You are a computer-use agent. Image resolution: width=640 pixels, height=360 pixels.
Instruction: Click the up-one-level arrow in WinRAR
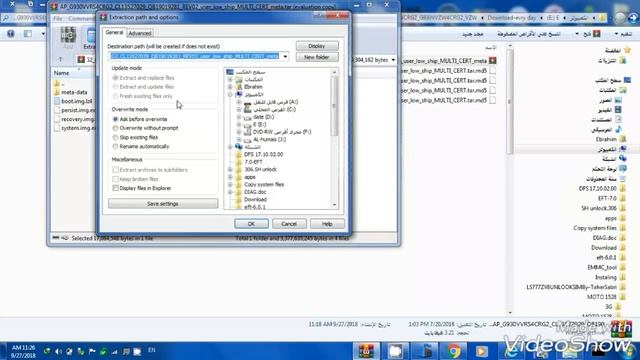click(60, 60)
